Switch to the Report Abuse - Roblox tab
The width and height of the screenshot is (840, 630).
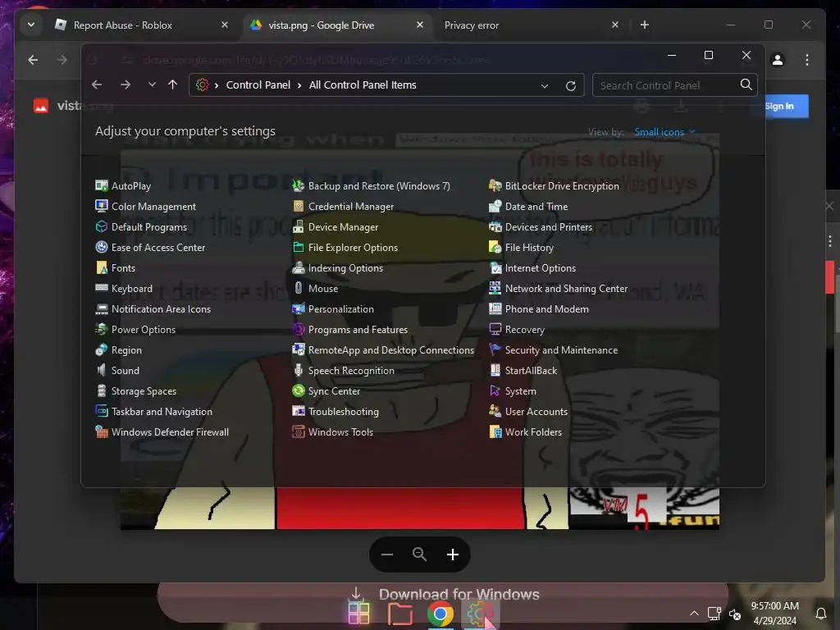tap(141, 25)
